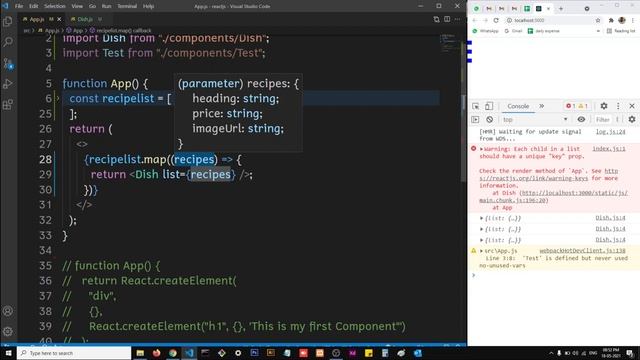Open the Explorer view in VS Code
The height and width of the screenshot is (360, 640).
click(8, 21)
